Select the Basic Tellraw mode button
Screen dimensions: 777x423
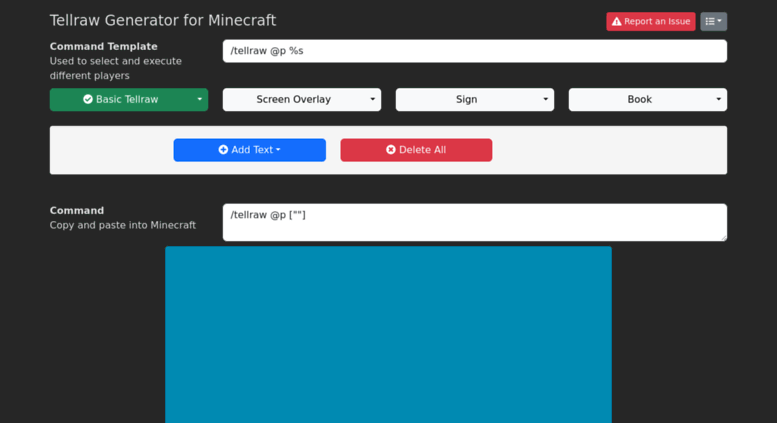pos(121,100)
